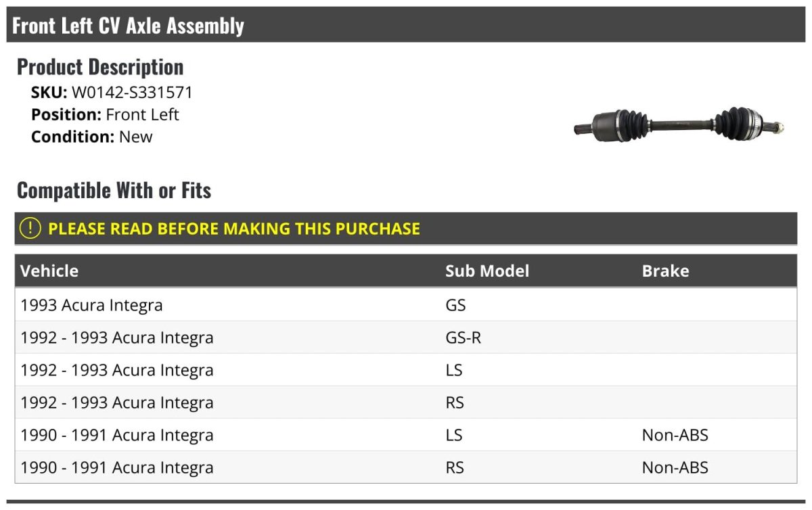Open the CV axle product image
The image size is (812, 510).
click(x=679, y=124)
